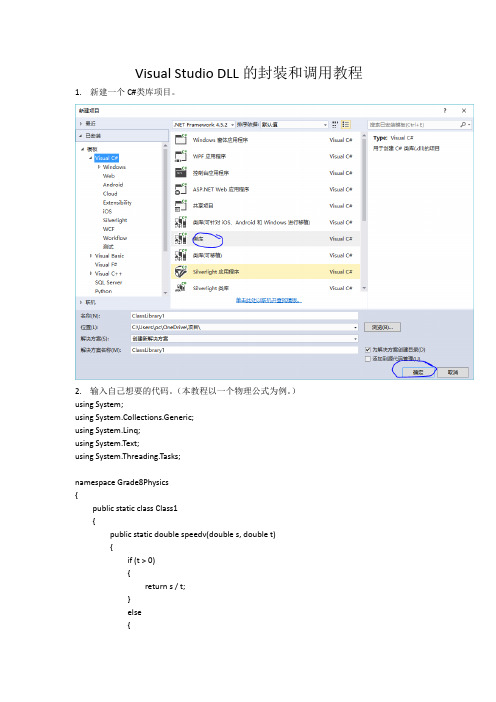Select the Silverlight application template icon
This screenshot has height=702, width=496.
point(180,272)
